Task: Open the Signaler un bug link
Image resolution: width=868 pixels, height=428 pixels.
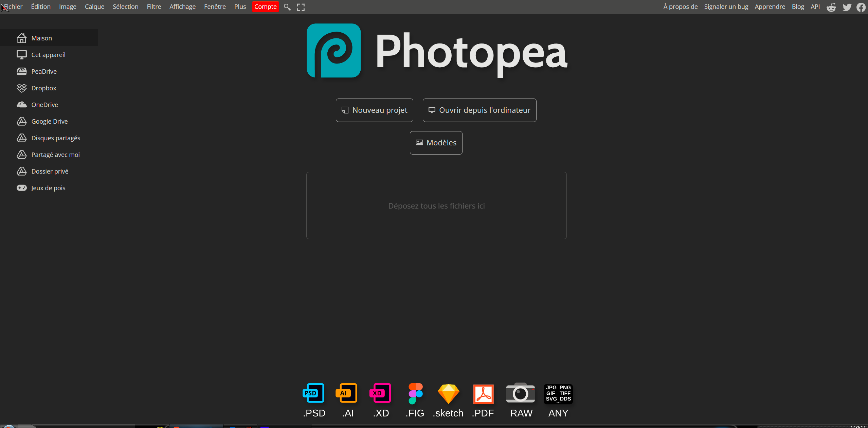Action: click(x=726, y=6)
